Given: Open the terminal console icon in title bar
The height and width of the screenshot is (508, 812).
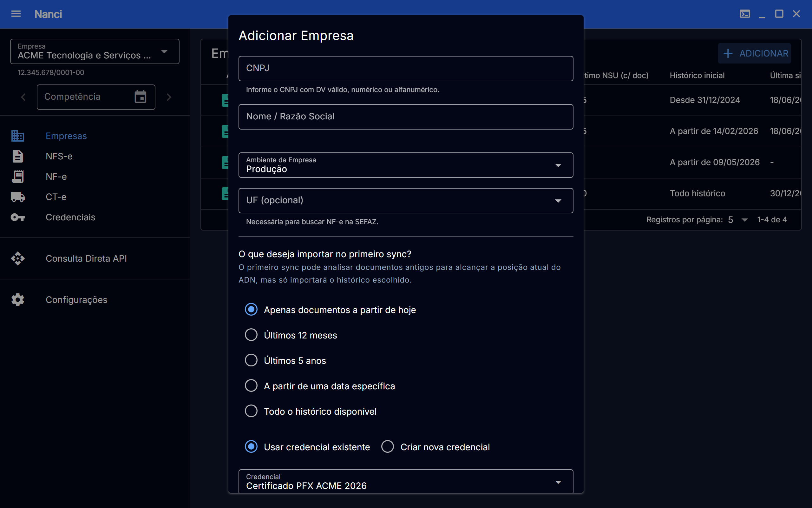Looking at the screenshot, I should click(744, 14).
